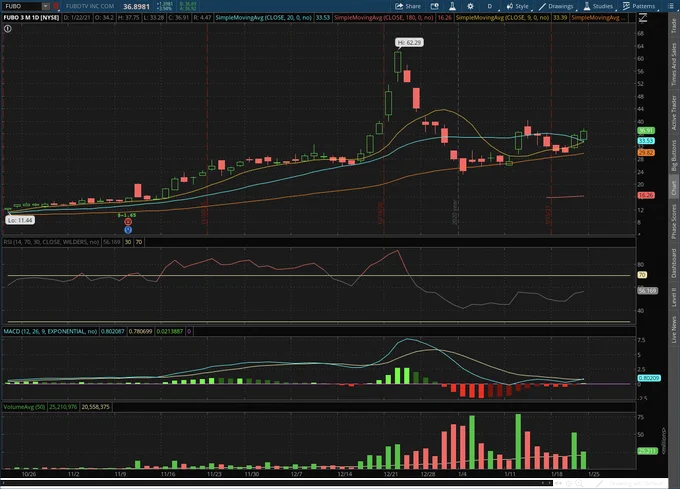Open the Style menu
This screenshot has height=489, width=680.
(517, 6)
